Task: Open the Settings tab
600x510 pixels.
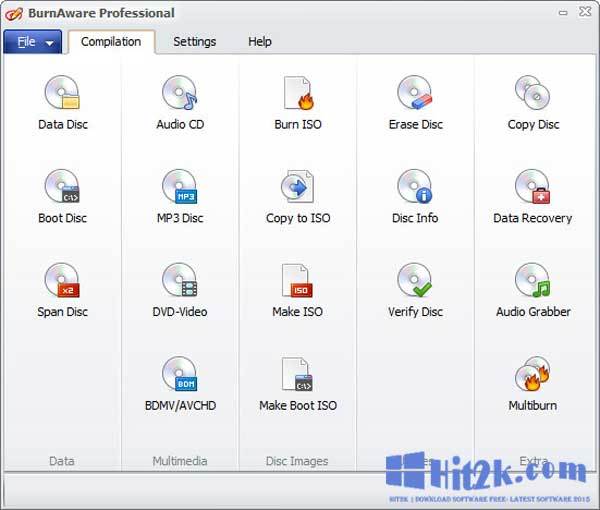Action: (x=194, y=42)
